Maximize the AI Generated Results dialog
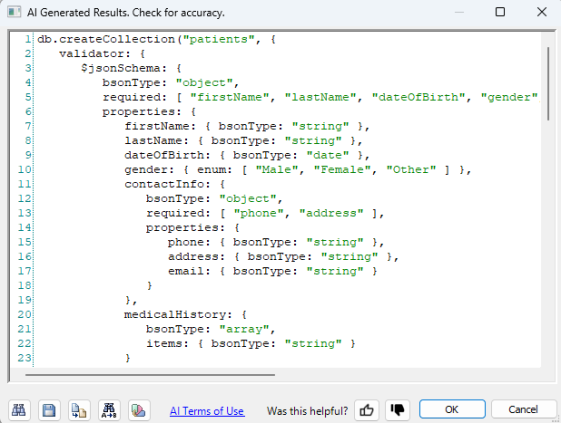This screenshot has width=561, height=423. click(x=500, y=12)
